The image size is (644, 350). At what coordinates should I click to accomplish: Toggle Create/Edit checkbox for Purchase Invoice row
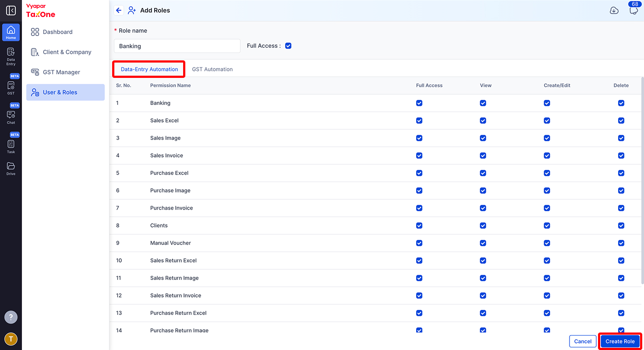547,208
